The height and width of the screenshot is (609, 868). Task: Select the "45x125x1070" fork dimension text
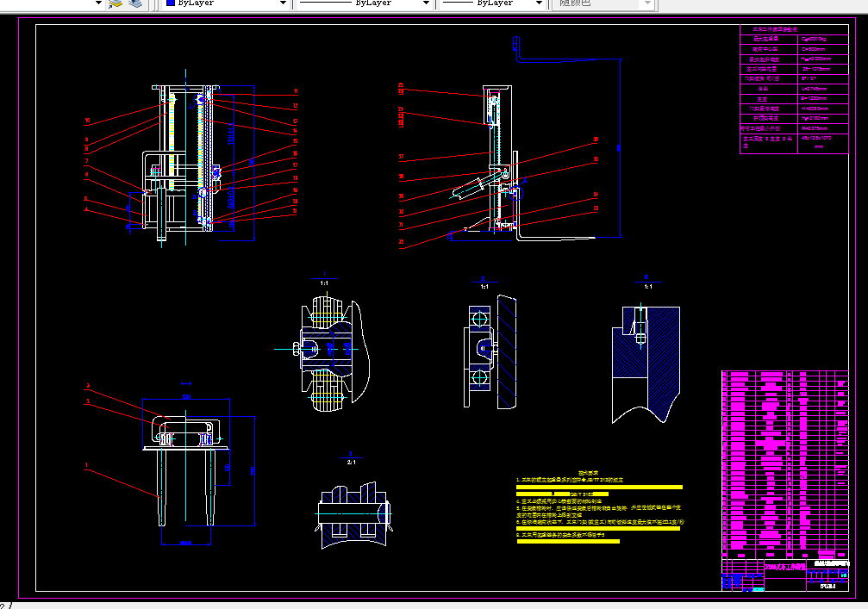tap(816, 138)
